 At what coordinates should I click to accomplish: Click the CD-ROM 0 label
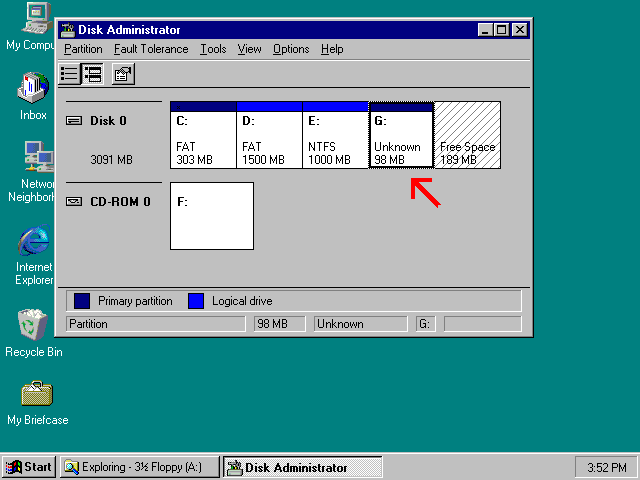click(x=120, y=202)
